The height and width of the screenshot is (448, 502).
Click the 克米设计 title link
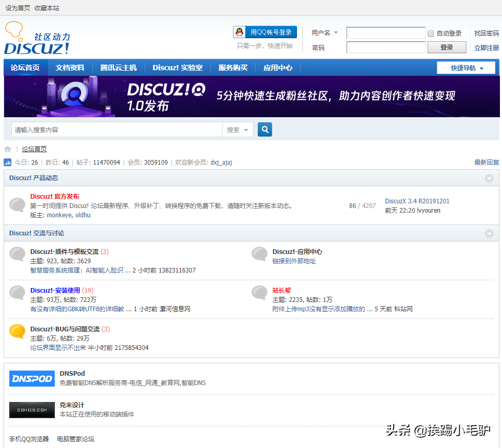click(72, 405)
